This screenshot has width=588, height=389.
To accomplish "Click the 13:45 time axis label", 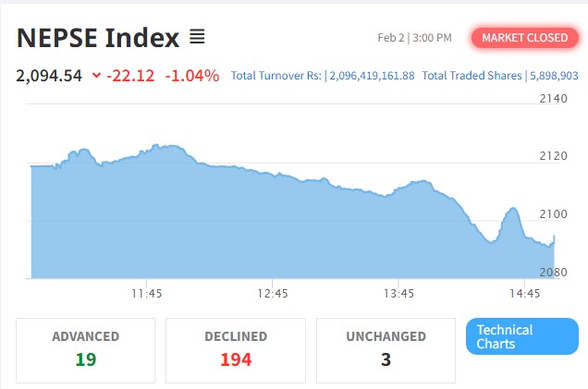I will tap(398, 294).
